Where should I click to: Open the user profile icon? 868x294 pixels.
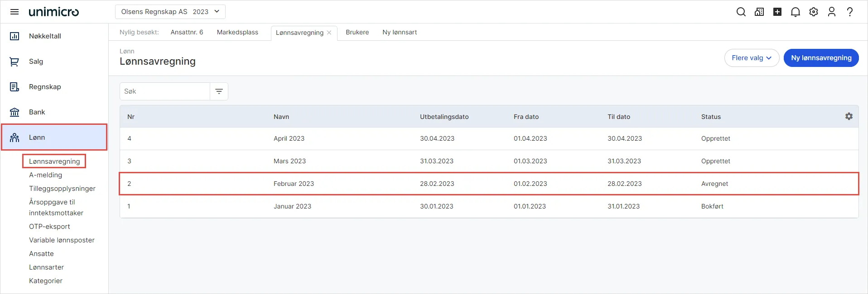pyautogui.click(x=832, y=12)
